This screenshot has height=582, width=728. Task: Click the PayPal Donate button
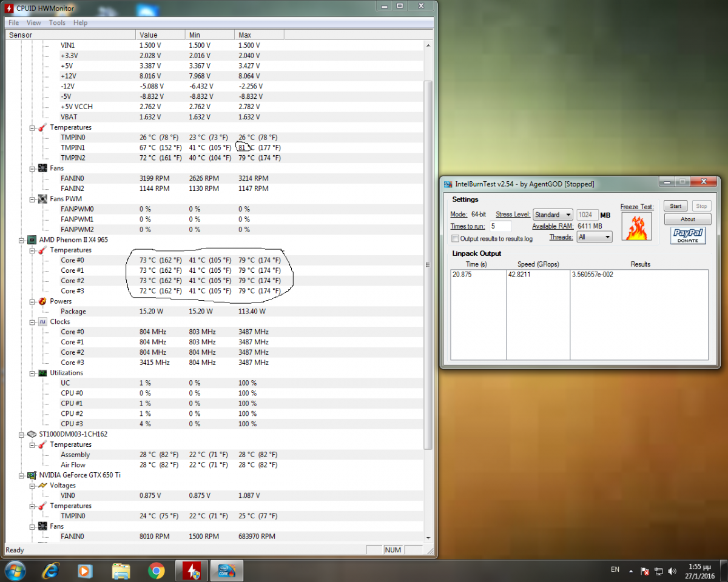tap(688, 236)
